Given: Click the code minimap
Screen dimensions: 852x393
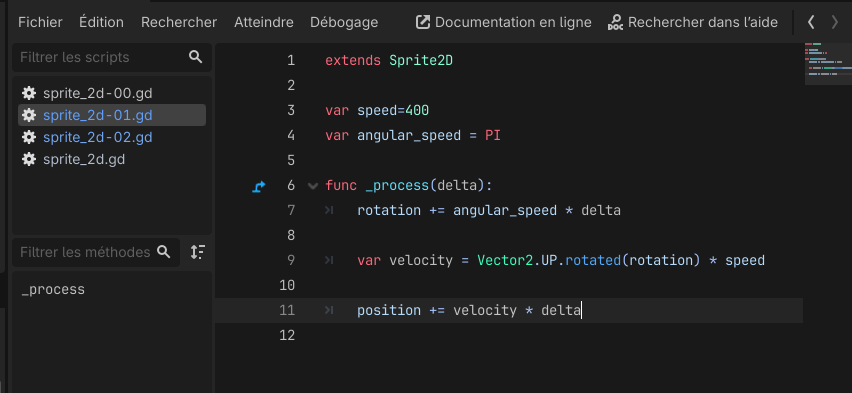Looking at the screenshot, I should [828, 64].
